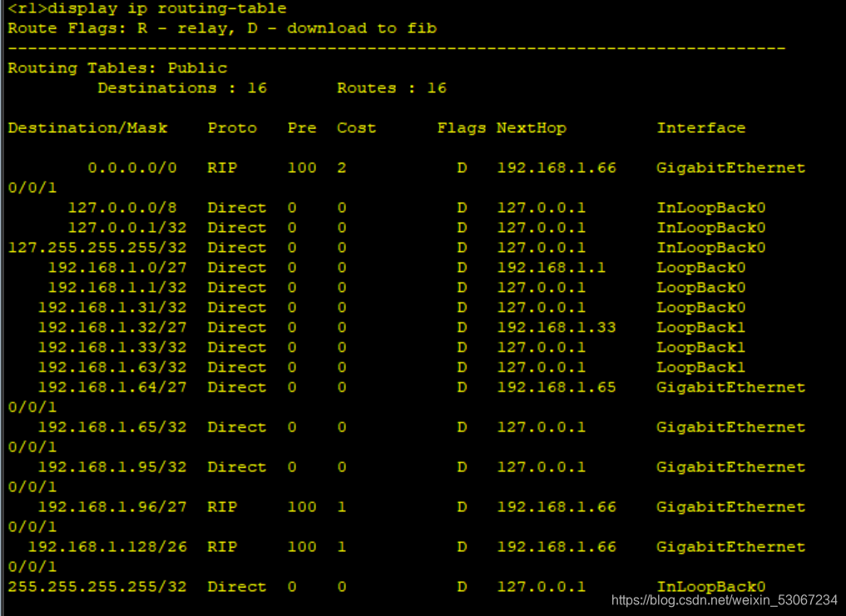Screen dimensions: 846x616
Task: Click next hop 192.168.1.66 of 0.0.0.0/0 route
Action: [557, 168]
